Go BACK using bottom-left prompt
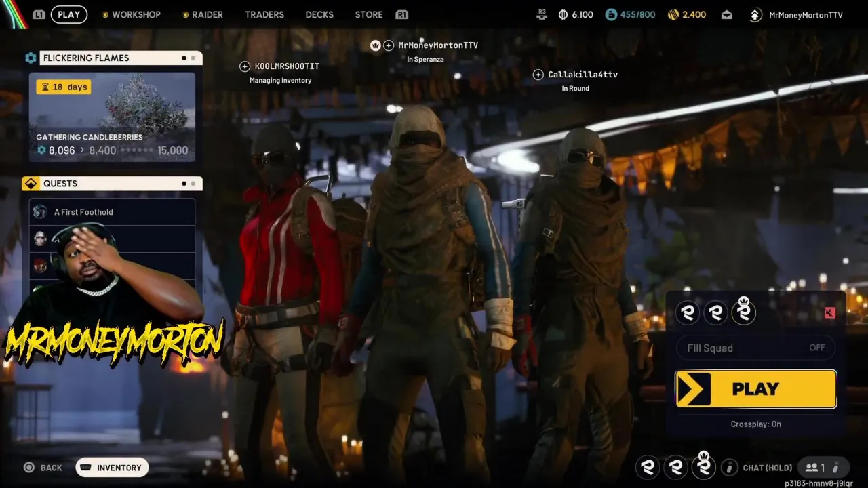868x488 pixels. pyautogui.click(x=43, y=468)
